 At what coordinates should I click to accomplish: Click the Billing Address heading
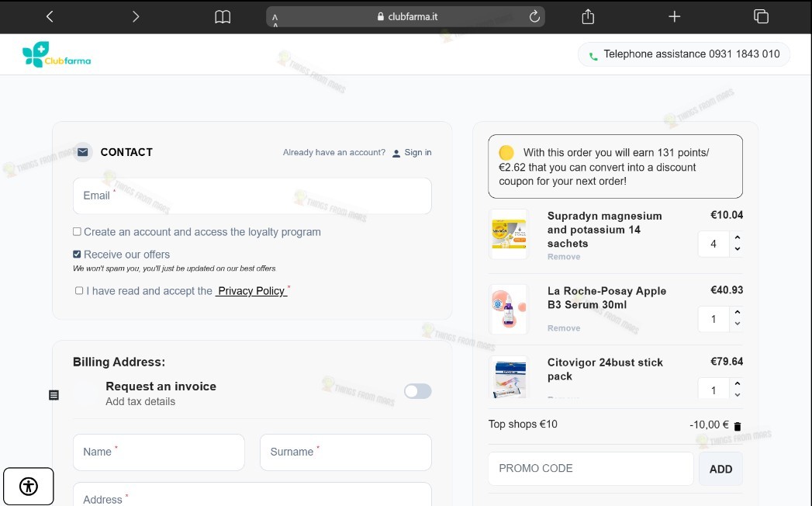(x=119, y=362)
